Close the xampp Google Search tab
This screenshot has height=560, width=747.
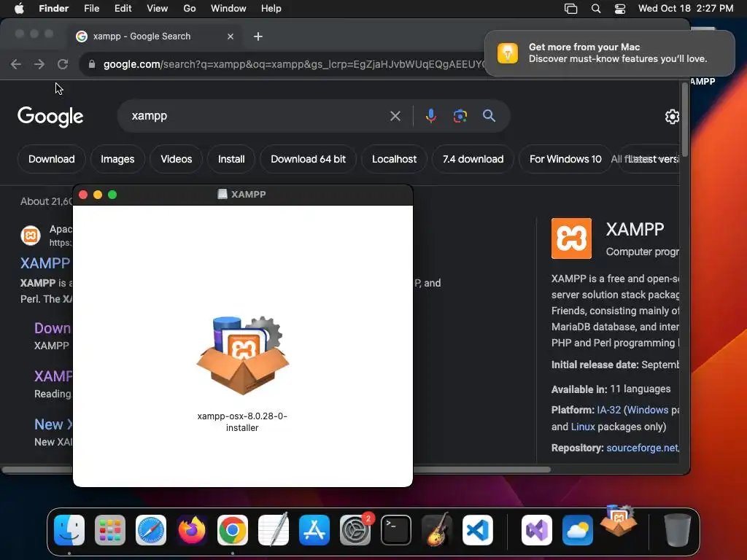(231, 36)
